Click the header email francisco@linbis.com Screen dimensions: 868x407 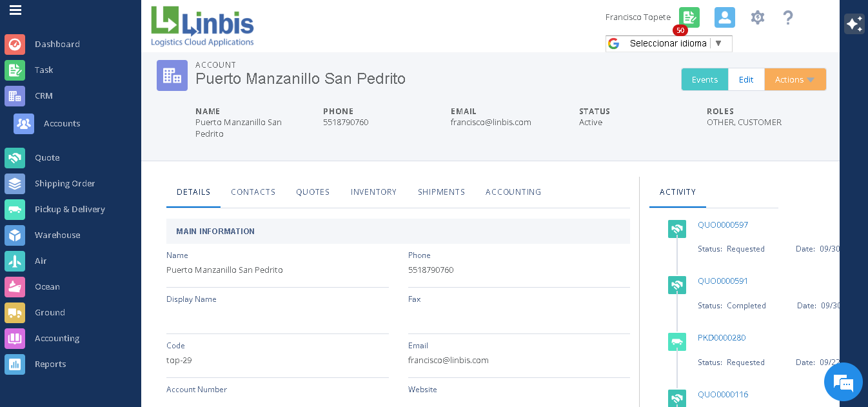pyautogui.click(x=491, y=123)
